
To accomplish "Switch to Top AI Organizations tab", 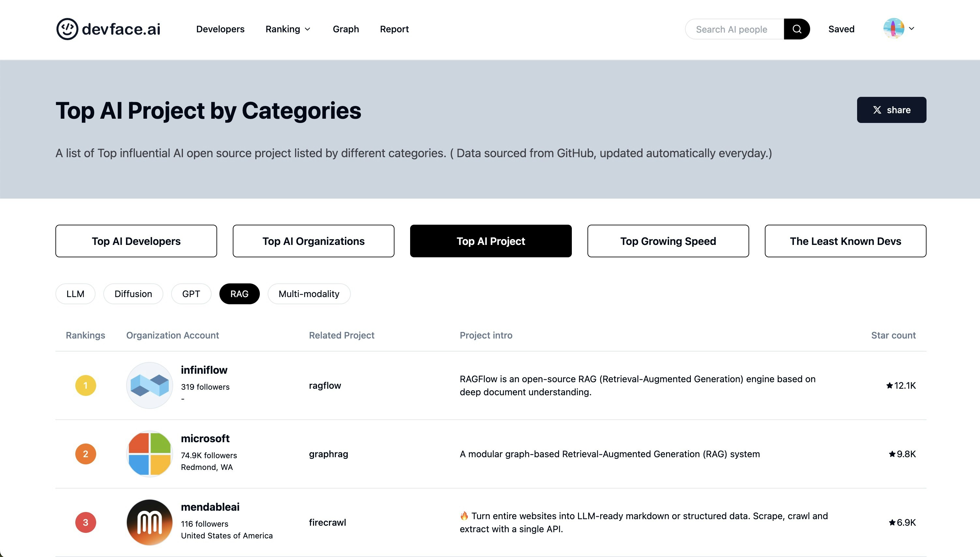I will pyautogui.click(x=314, y=241).
